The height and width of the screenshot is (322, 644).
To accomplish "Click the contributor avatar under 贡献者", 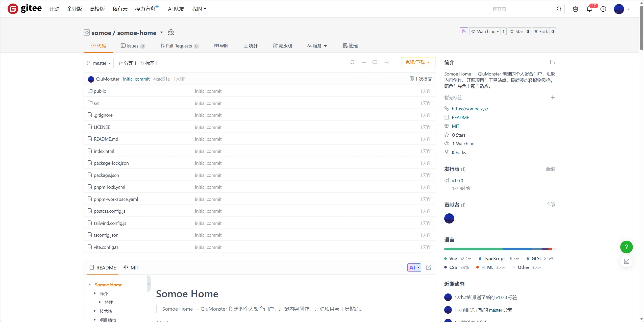I will click(449, 218).
